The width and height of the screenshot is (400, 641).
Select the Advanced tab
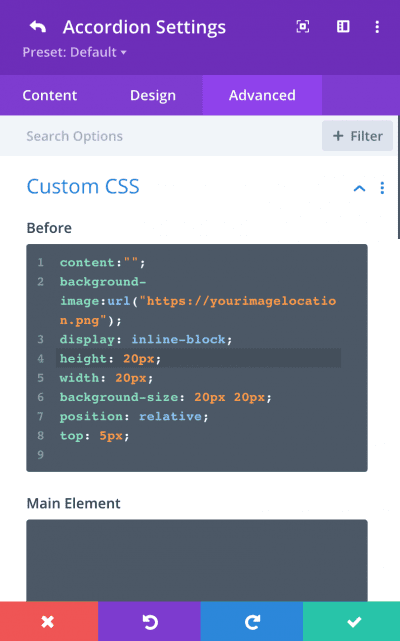[x=262, y=95]
